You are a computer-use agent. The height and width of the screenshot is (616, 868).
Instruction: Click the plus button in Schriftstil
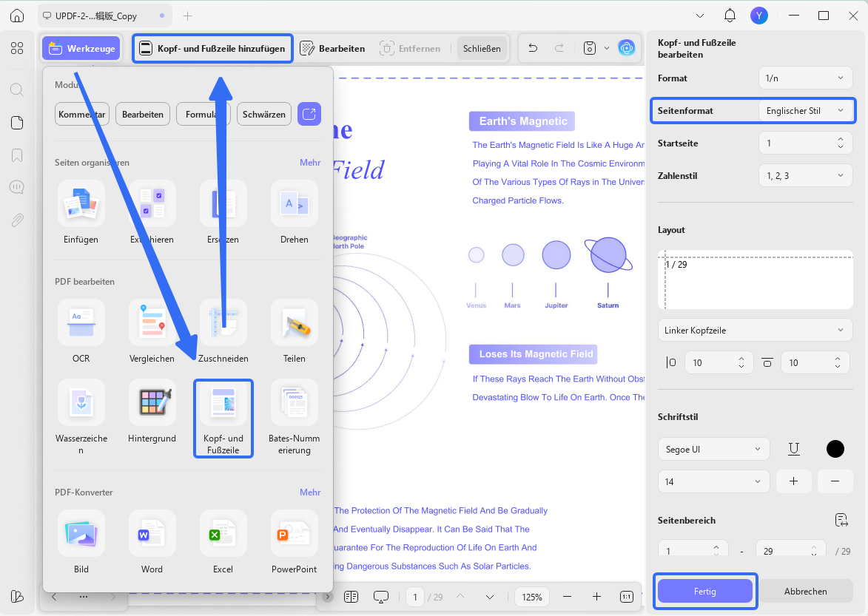point(793,481)
